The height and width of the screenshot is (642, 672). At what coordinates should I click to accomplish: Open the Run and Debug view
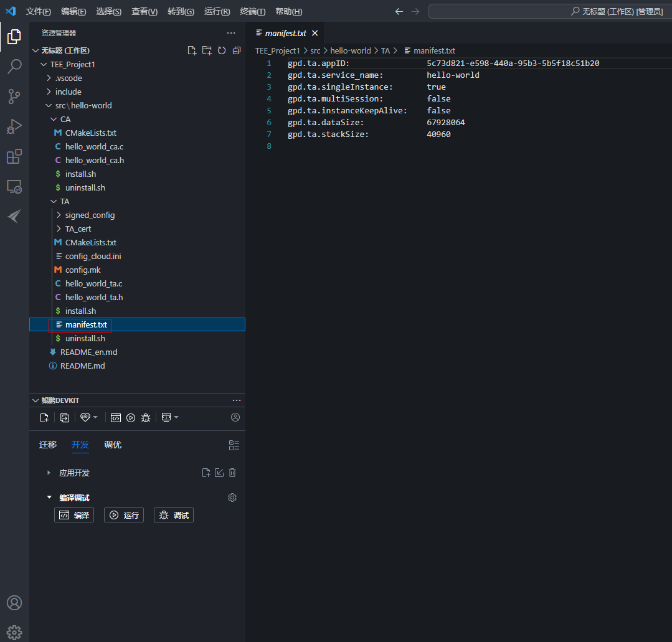(x=14, y=126)
